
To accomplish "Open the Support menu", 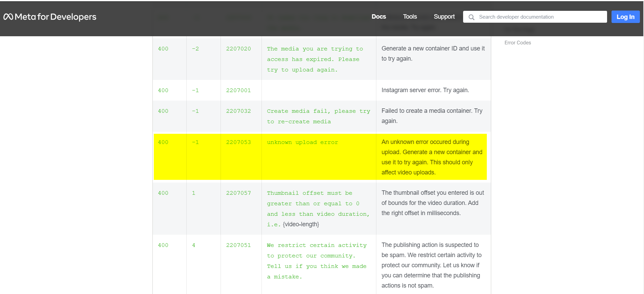I will (444, 17).
